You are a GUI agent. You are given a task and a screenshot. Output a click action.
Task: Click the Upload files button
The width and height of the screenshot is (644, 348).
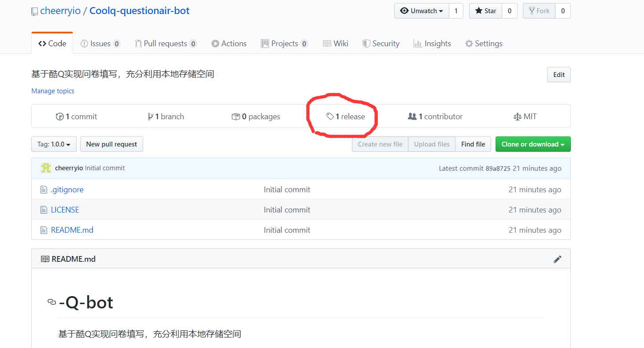[432, 144]
